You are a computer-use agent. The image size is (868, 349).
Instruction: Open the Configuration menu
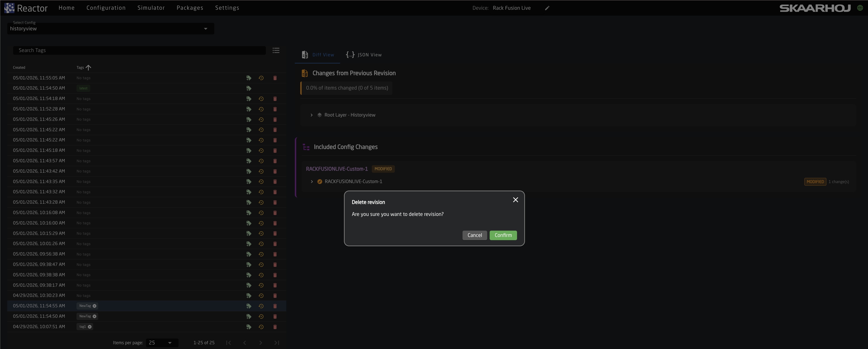(106, 8)
